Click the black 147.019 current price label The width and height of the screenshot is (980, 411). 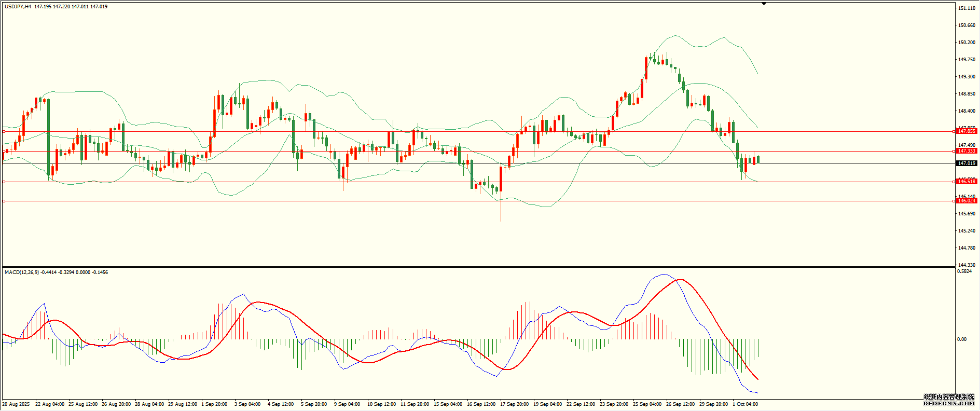[967, 163]
